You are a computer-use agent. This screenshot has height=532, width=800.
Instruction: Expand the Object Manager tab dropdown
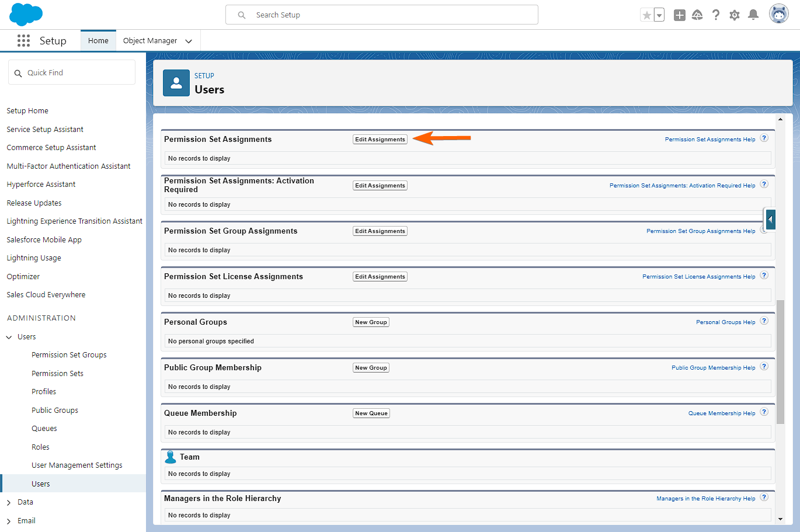pos(189,41)
